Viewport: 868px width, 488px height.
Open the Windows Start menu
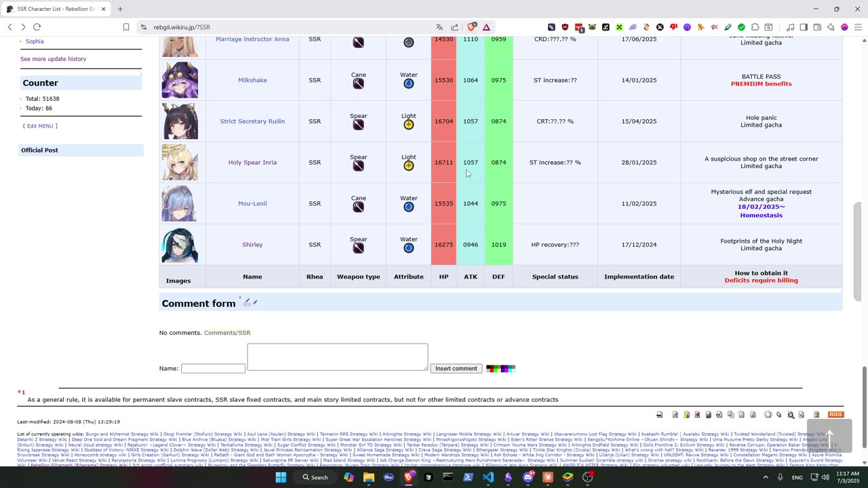(x=281, y=477)
